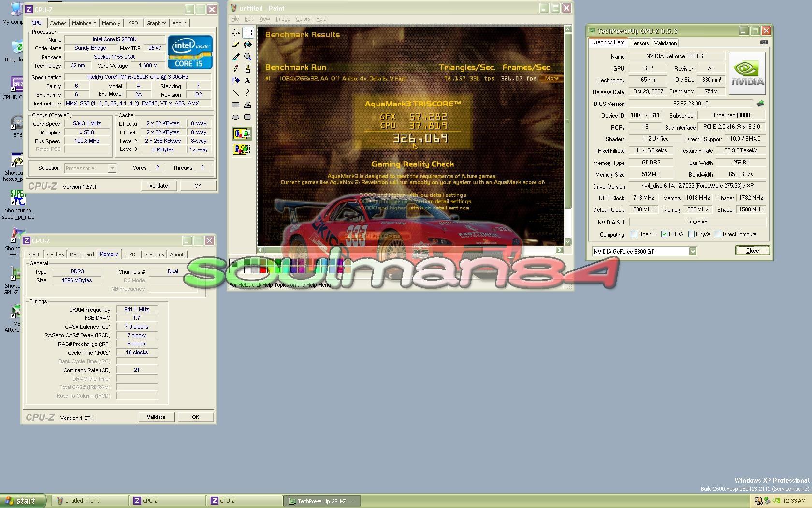The image size is (812, 508).
Task: Pick the Eraser tool in Paint
Action: coord(236,45)
